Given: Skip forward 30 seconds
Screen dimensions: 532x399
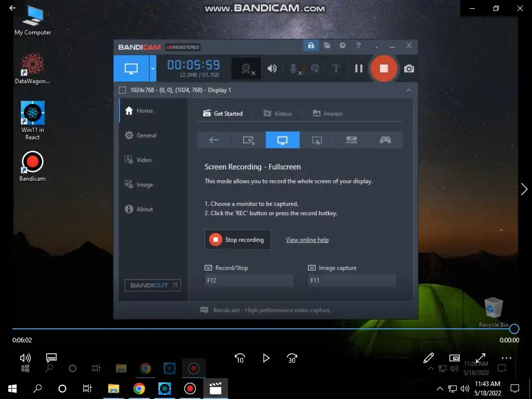Looking at the screenshot, I should click(292, 358).
